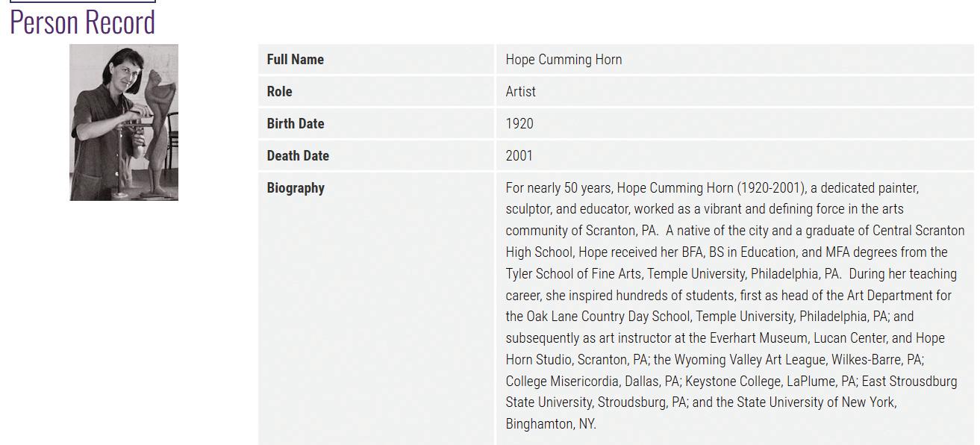Click the birth year 1920 value
The image size is (980, 445).
(519, 124)
